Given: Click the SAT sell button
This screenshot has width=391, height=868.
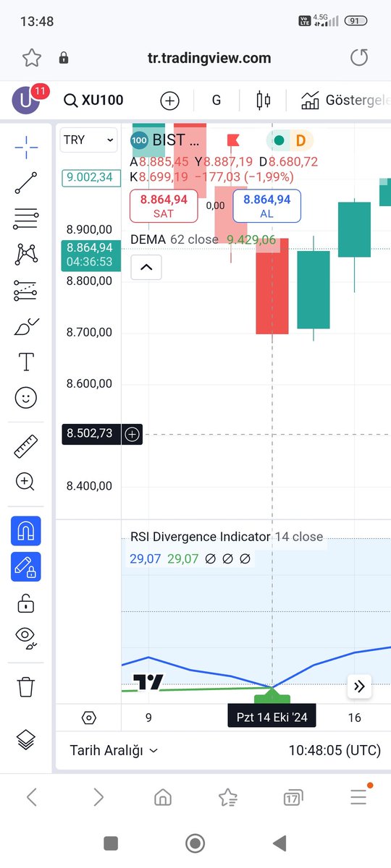Looking at the screenshot, I should tap(164, 206).
